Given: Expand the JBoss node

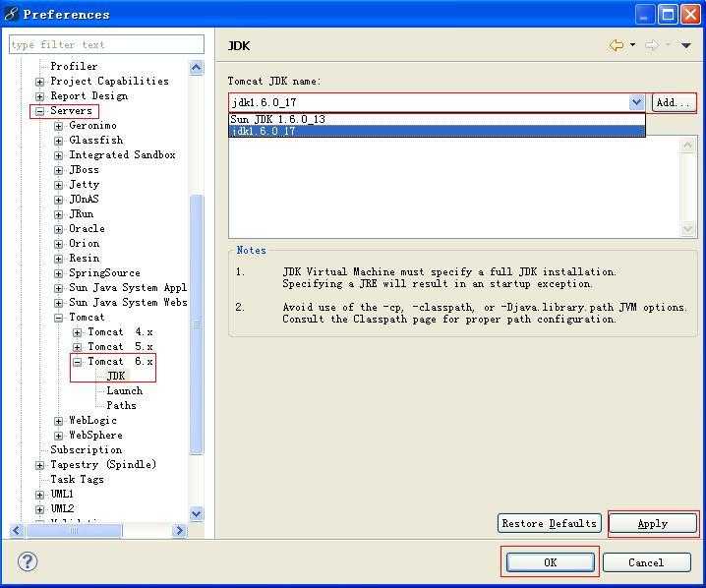Looking at the screenshot, I should tap(58, 170).
